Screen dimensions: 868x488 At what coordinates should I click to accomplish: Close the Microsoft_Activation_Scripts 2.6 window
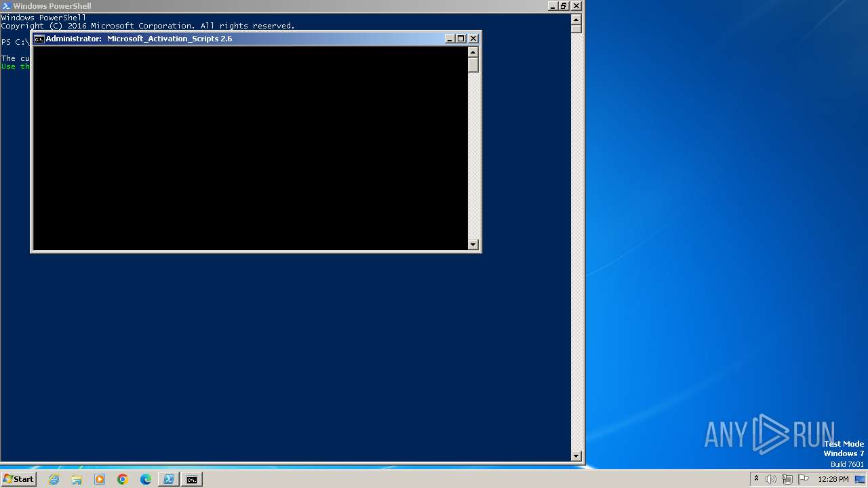click(x=473, y=39)
